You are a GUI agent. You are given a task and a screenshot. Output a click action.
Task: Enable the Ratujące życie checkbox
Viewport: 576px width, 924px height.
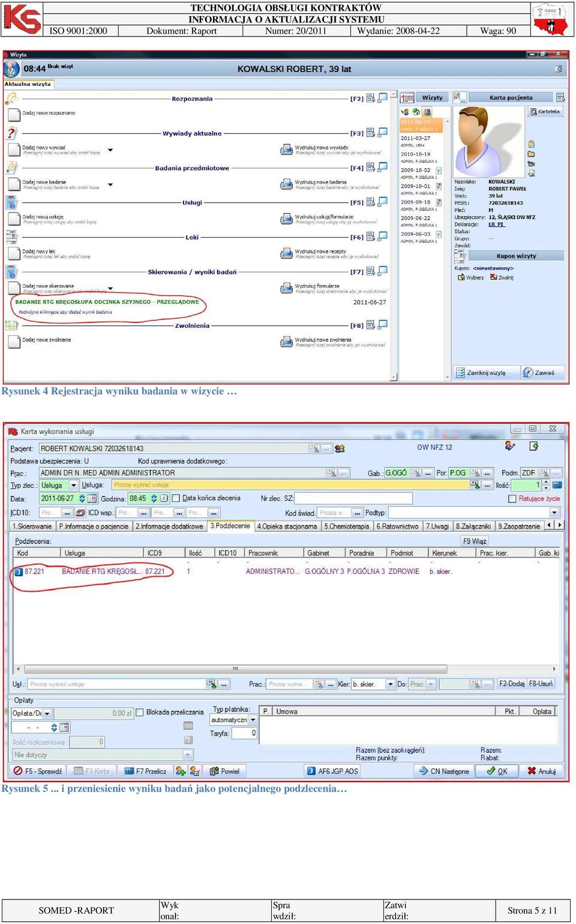(x=512, y=499)
